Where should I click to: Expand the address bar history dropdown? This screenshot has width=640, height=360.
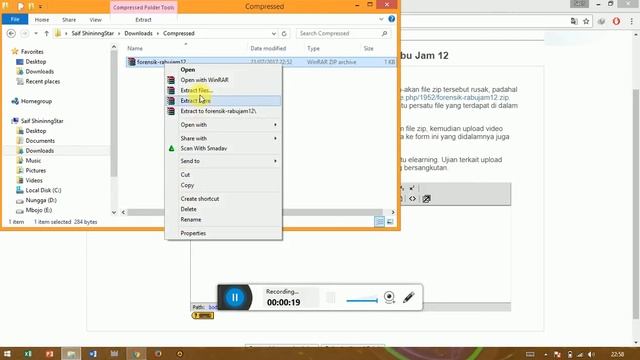pyautogui.click(x=273, y=33)
